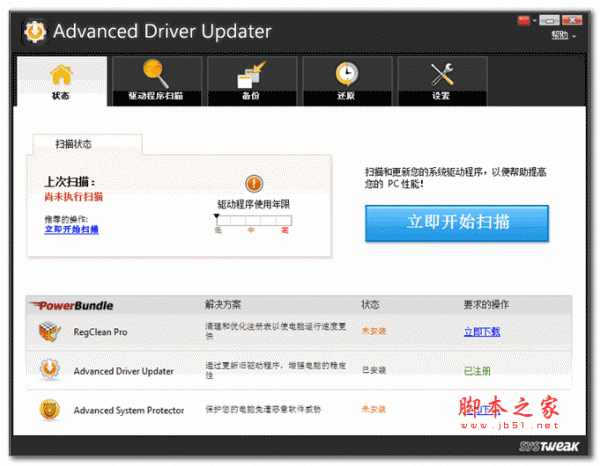
Task: Click the wrench and screwdriver icon
Action: click(442, 74)
